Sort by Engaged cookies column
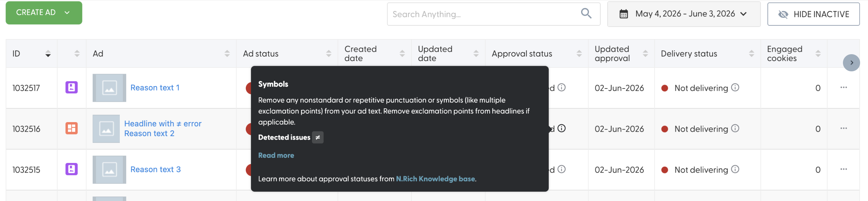The height and width of the screenshot is (201, 868). pyautogui.click(x=818, y=54)
